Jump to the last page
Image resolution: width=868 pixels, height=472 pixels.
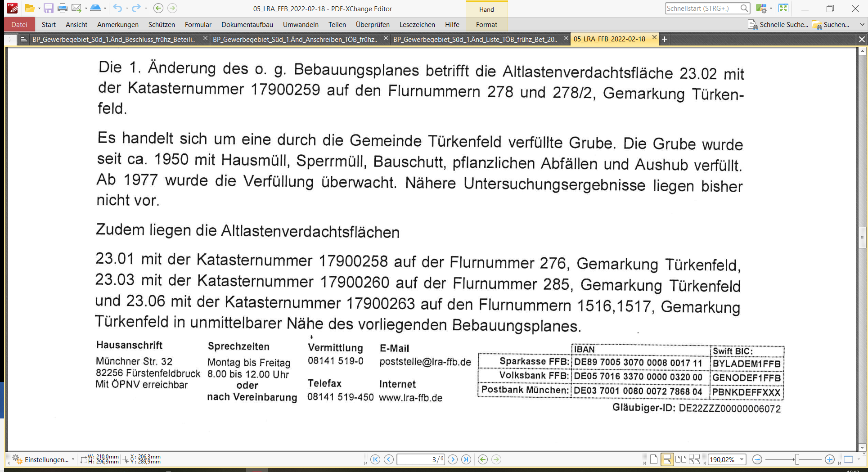[466, 459]
